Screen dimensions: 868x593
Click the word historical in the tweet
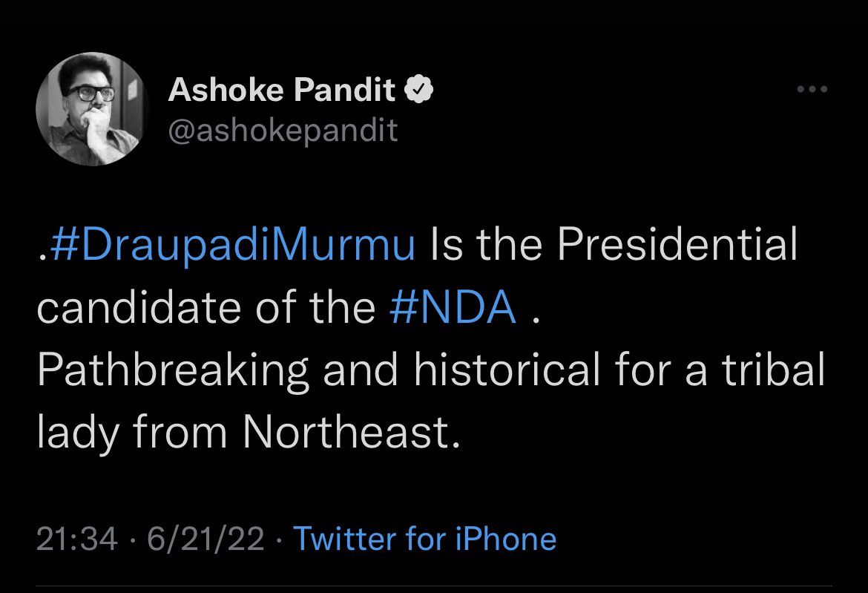tap(507, 370)
